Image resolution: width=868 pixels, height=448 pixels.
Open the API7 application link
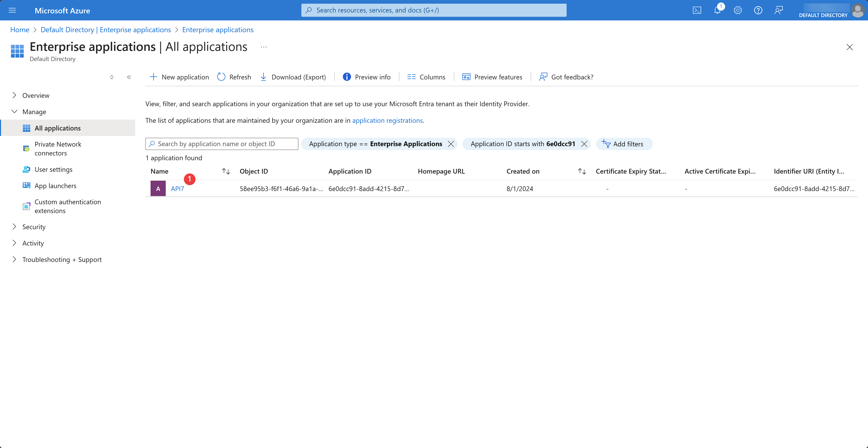click(177, 189)
